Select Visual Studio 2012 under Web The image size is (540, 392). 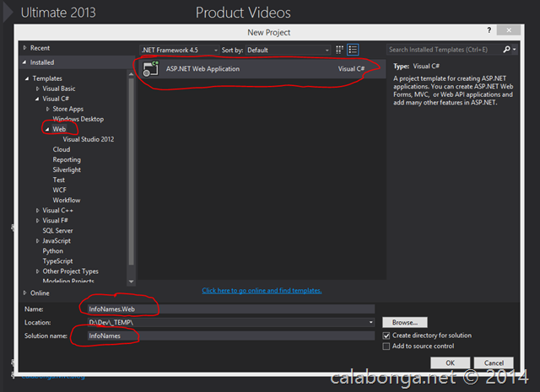click(x=88, y=139)
